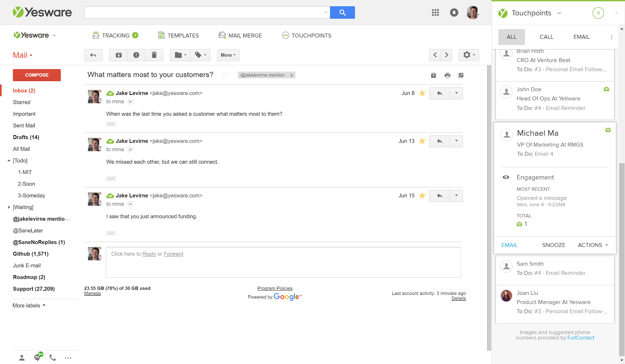The image size is (625, 364).
Task: Click the Touchpoints count badge 11
Action: click(598, 13)
